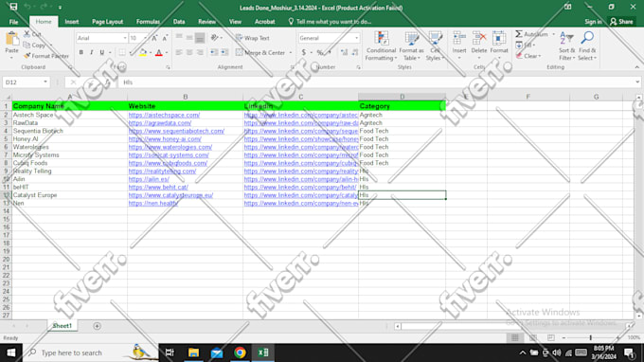Viewport: 644px width, 362px height.
Task: Open Chrome from the taskbar
Action: (240, 353)
